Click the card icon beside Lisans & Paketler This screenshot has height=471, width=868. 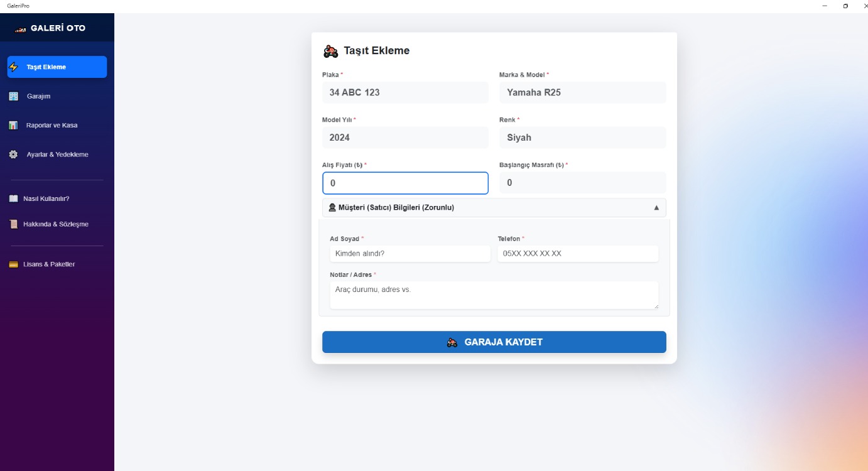(13, 264)
